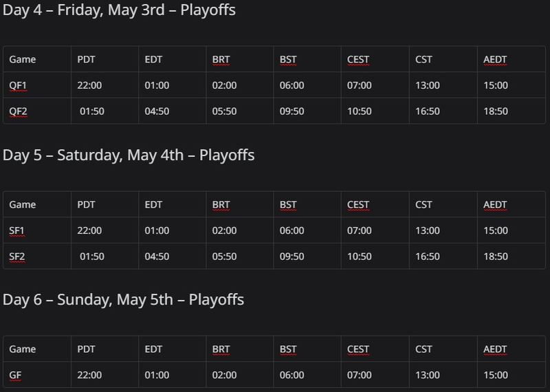Image resolution: width=550 pixels, height=392 pixels.
Task: Click SF1 BST time 06:00
Action: pyautogui.click(x=291, y=230)
